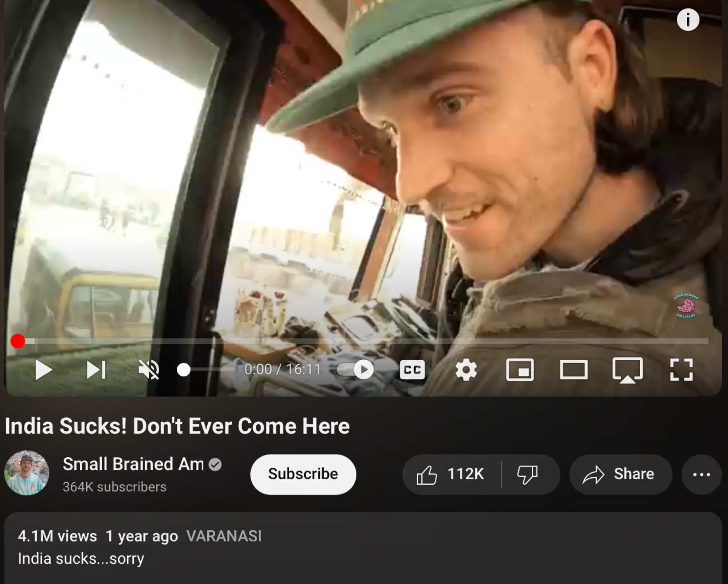Subscribe to Small Brained American channel

point(303,474)
